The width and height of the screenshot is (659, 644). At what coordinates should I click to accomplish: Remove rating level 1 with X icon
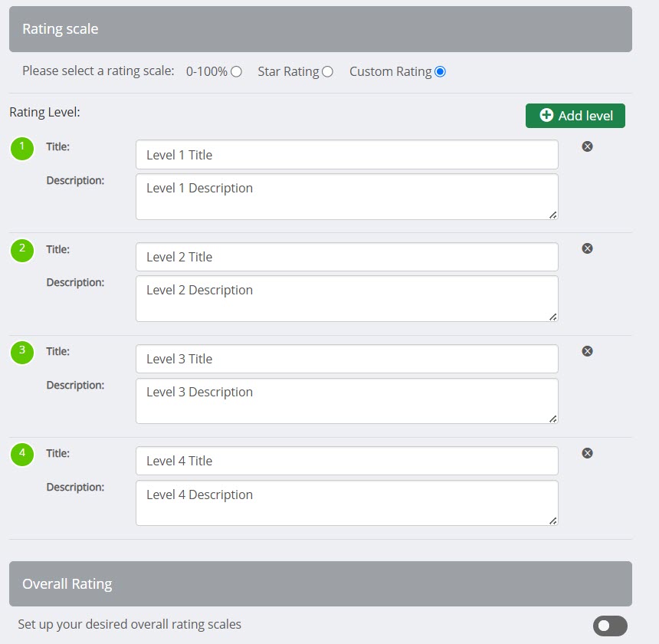pyautogui.click(x=587, y=146)
